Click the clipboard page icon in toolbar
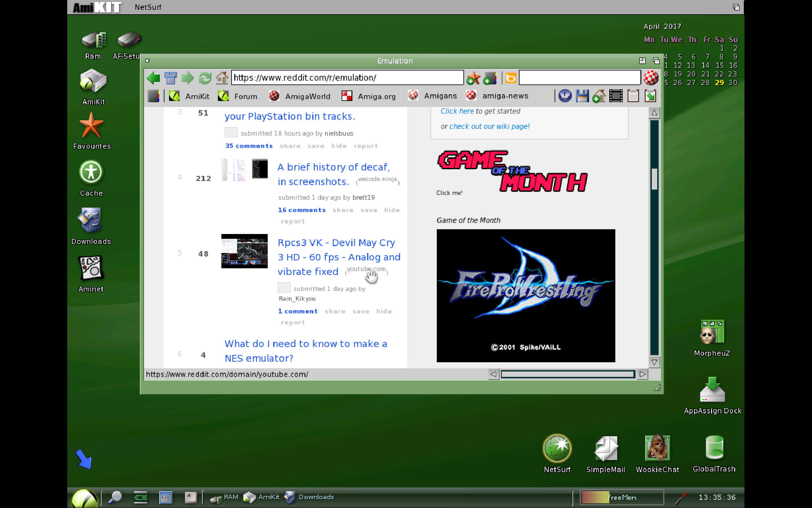The image size is (812, 508). tap(633, 96)
